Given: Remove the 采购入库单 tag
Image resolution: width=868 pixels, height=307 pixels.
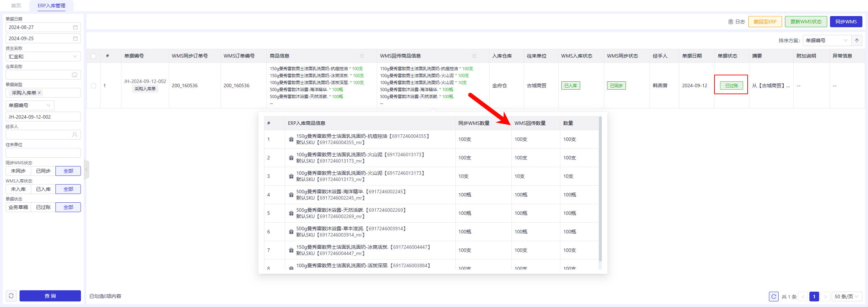Looking at the screenshot, I should click(39, 93).
